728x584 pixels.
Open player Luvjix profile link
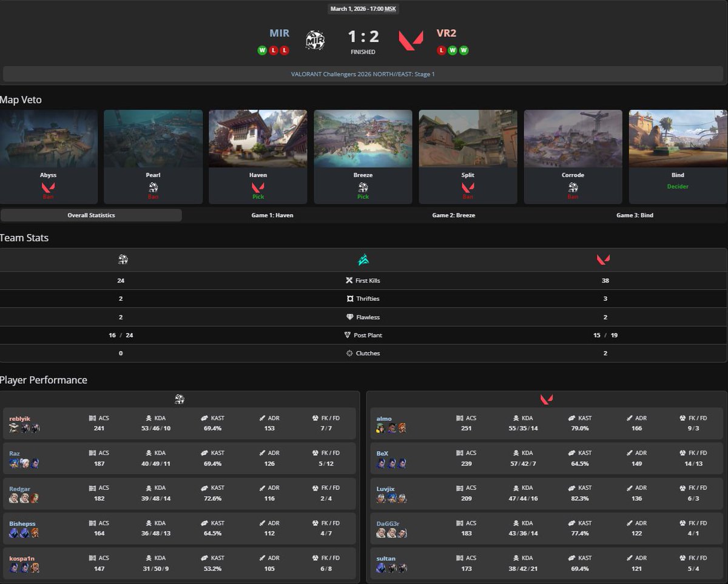point(385,488)
